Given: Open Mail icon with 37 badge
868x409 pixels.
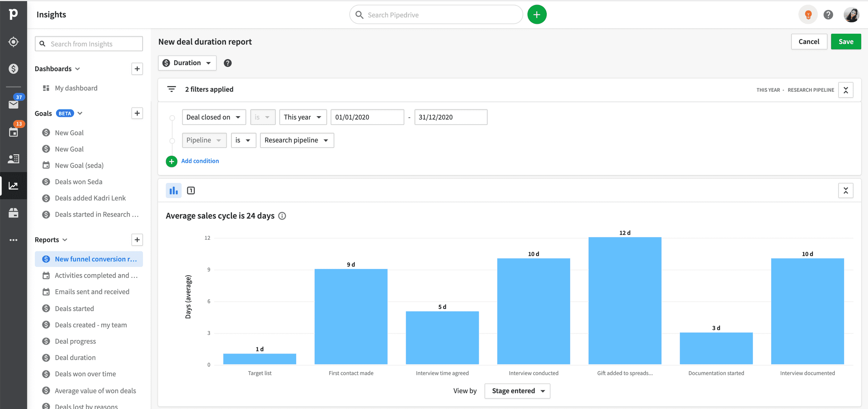Looking at the screenshot, I should pos(14,104).
